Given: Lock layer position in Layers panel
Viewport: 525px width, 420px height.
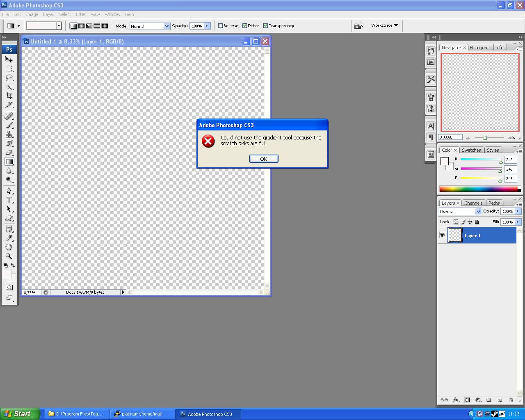Looking at the screenshot, I should pos(470,222).
